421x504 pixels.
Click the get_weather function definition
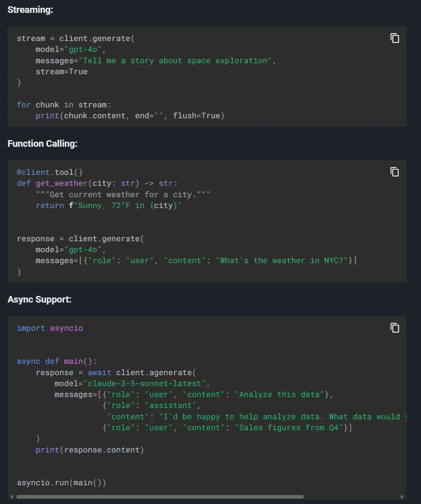[x=61, y=183]
